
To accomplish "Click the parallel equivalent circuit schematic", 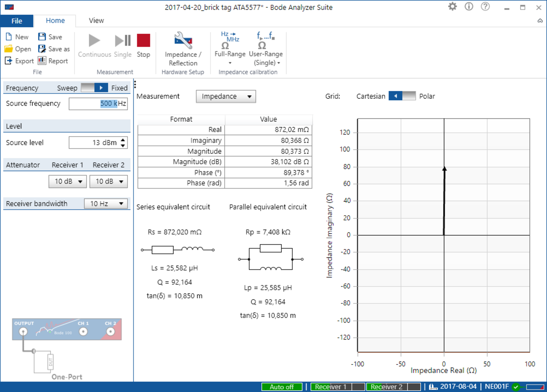I will [271, 259].
